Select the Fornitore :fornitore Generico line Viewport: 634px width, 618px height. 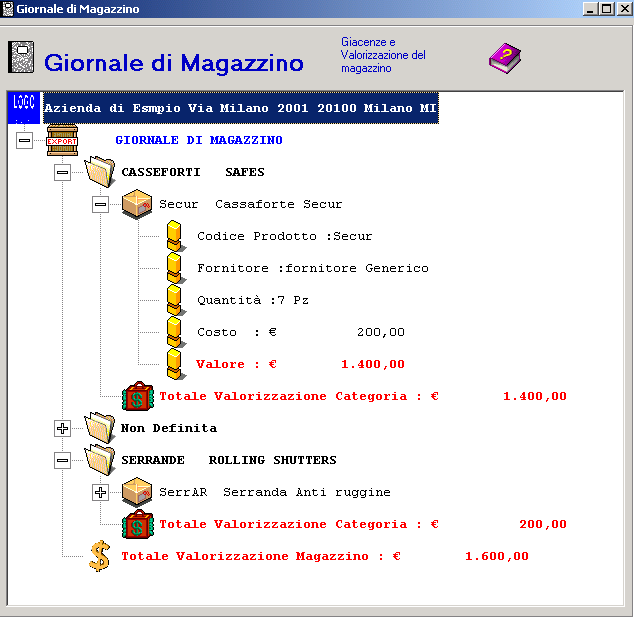[313, 268]
